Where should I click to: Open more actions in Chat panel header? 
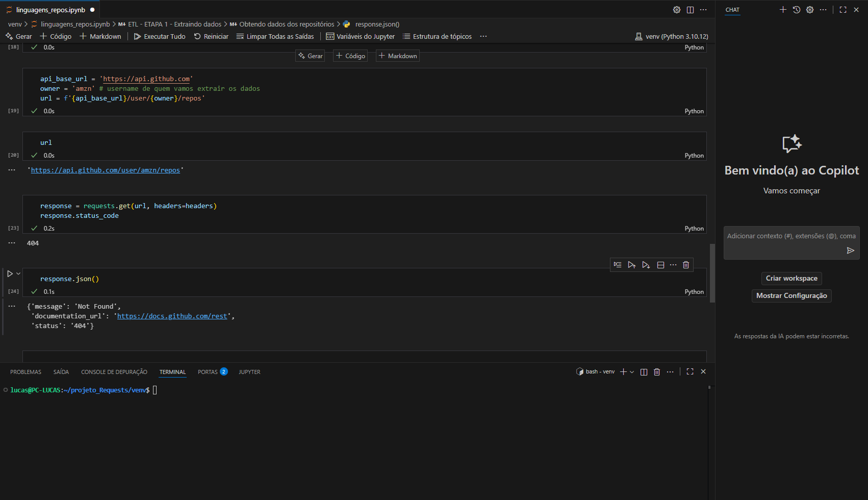point(823,10)
